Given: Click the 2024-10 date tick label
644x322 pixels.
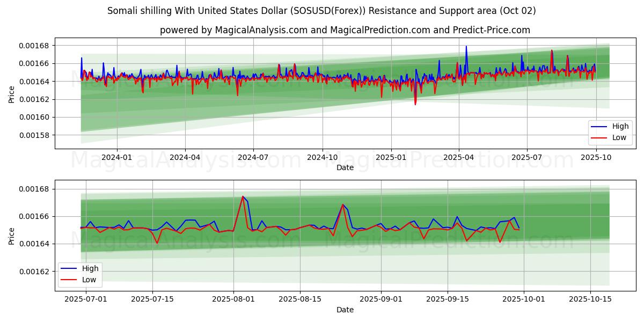Looking at the screenshot, I should click(x=322, y=157).
